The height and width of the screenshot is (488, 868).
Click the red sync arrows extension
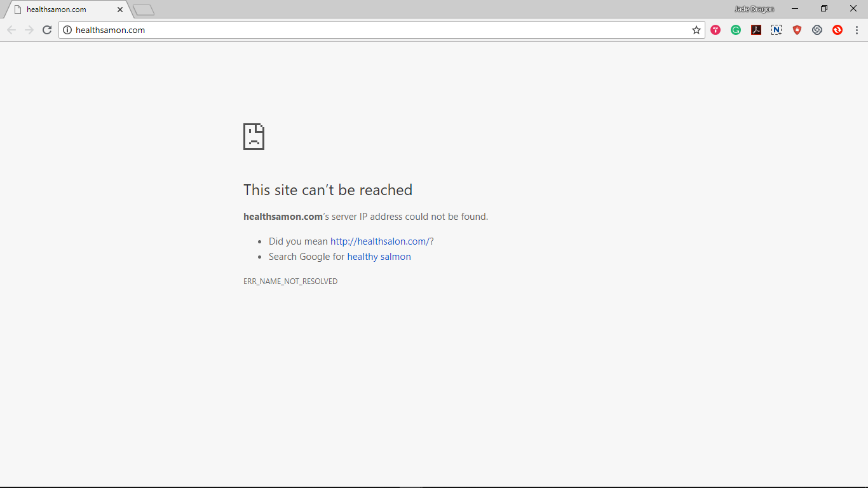tap(837, 30)
